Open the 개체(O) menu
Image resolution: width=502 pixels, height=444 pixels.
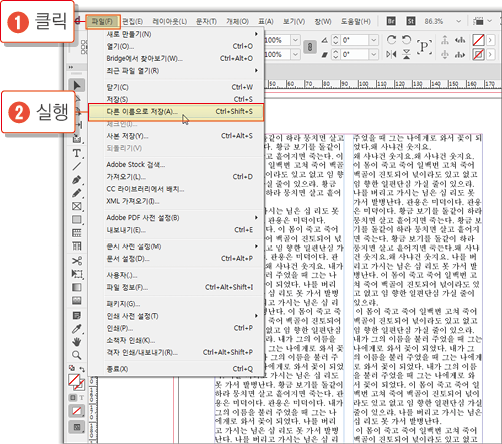point(238,21)
